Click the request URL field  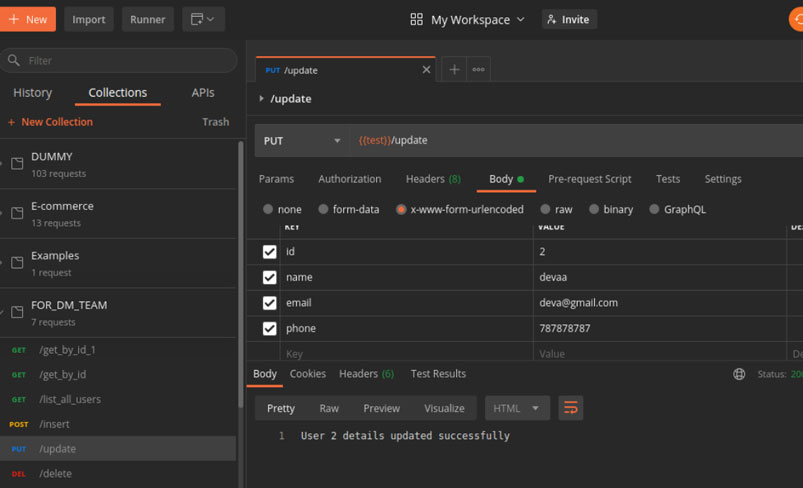pos(576,140)
